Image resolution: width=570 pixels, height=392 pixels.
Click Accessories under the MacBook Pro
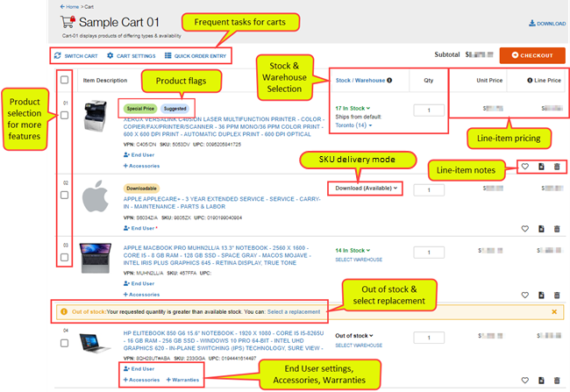click(141, 295)
